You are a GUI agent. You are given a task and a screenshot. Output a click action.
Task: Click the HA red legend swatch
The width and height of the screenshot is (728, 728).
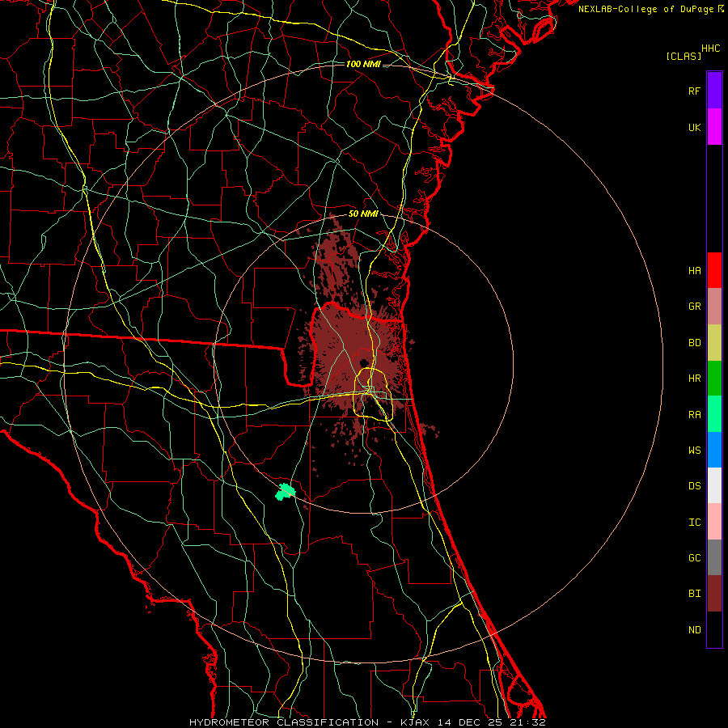click(x=714, y=270)
